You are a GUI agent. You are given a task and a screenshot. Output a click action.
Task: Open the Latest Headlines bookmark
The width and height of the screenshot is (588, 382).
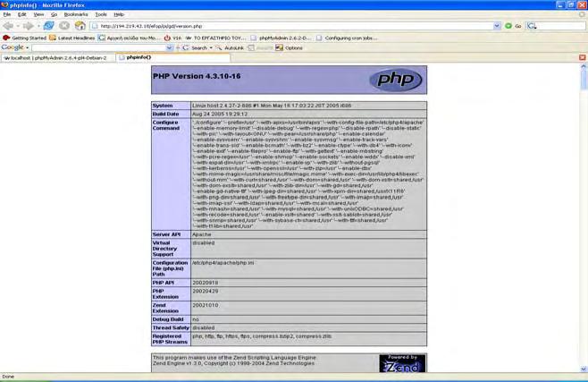coord(72,38)
